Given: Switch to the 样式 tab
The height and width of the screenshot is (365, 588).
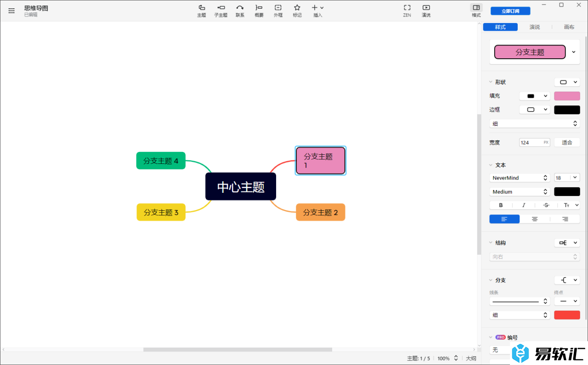Looking at the screenshot, I should (500, 27).
